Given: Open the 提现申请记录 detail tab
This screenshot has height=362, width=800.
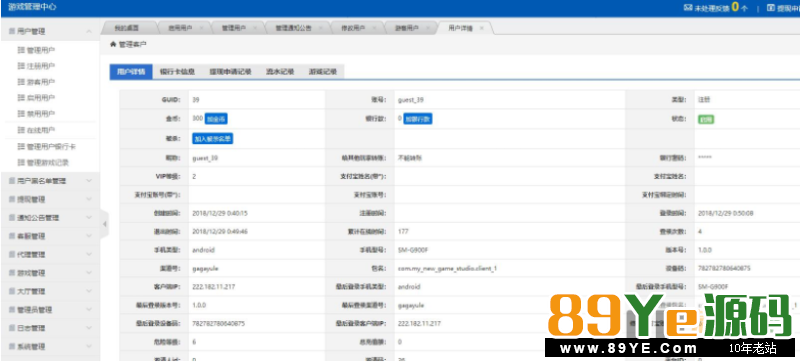Looking at the screenshot, I should [230, 72].
